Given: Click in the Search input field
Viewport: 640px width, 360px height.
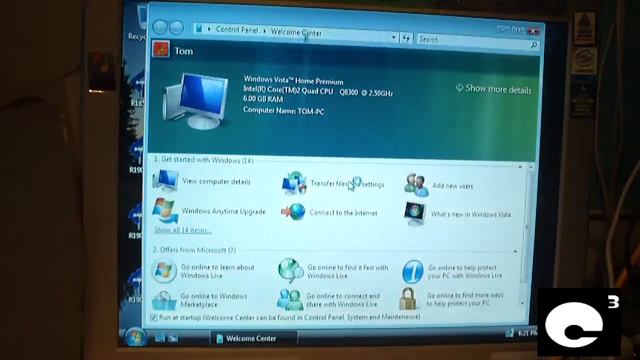Looking at the screenshot, I should [x=473, y=41].
